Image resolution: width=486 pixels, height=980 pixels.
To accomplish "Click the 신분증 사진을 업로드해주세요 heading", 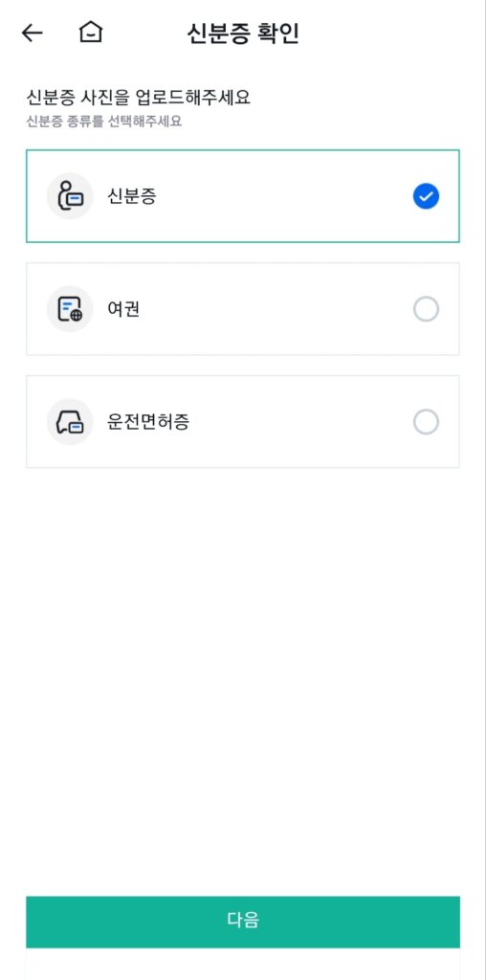I will (x=138, y=98).
